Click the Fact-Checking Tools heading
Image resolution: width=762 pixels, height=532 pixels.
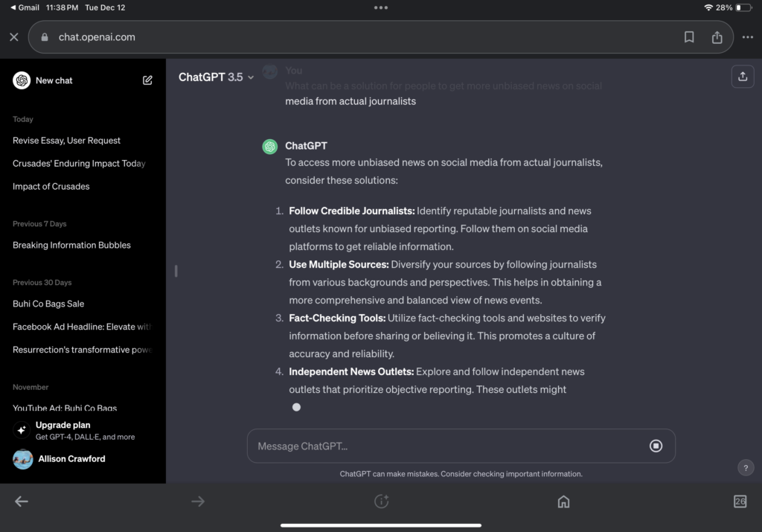point(337,318)
